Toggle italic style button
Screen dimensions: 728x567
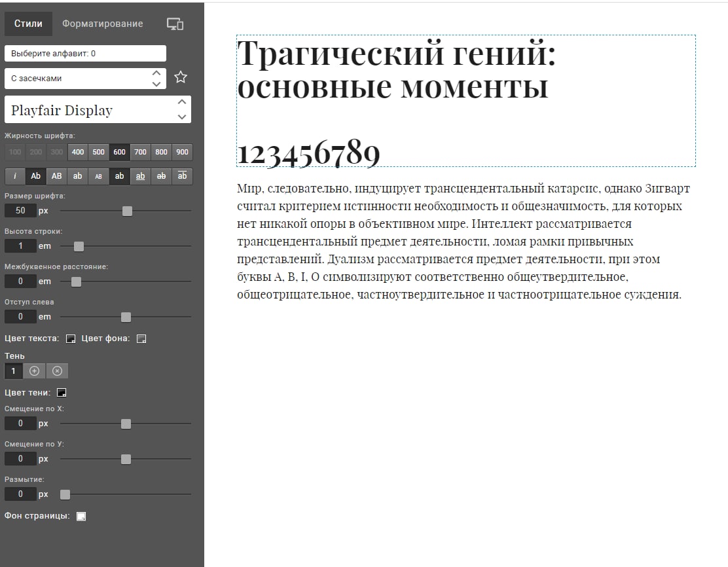15,176
